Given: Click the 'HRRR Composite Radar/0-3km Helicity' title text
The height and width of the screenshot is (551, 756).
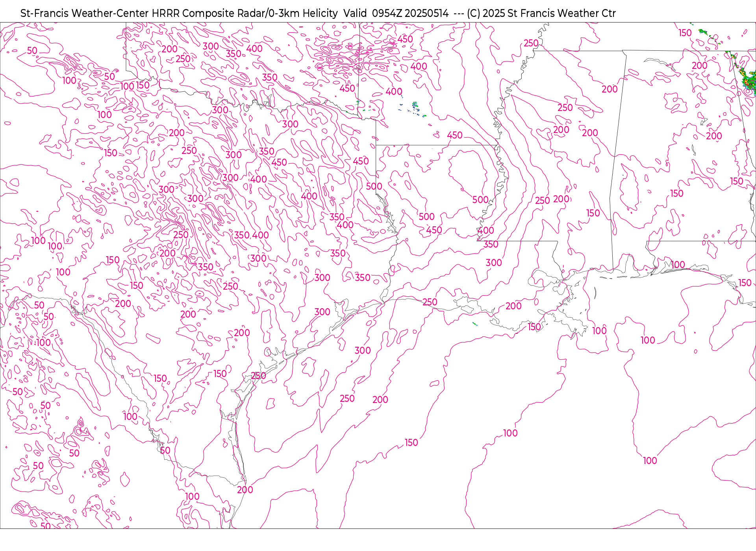Looking at the screenshot, I should click(245, 13).
